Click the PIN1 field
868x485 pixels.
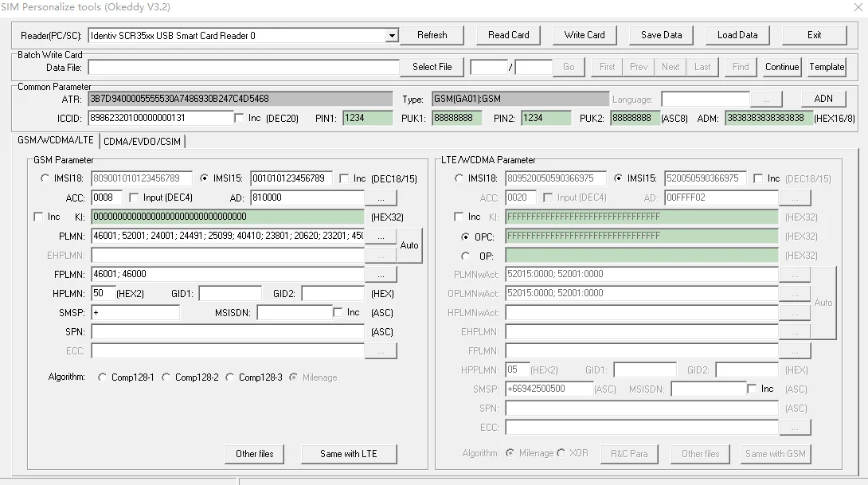(368, 118)
